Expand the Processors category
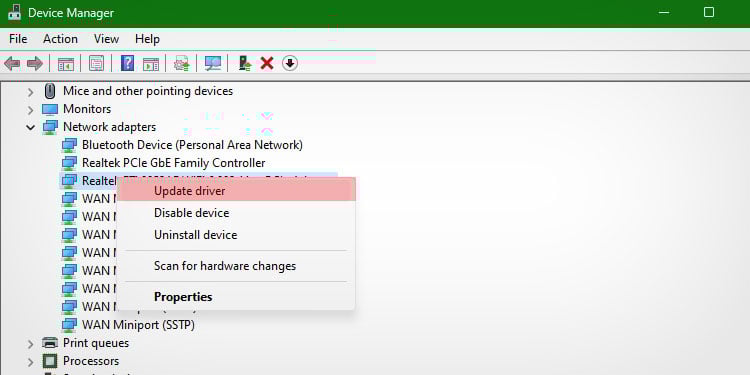The height and width of the screenshot is (375, 750). click(31, 362)
